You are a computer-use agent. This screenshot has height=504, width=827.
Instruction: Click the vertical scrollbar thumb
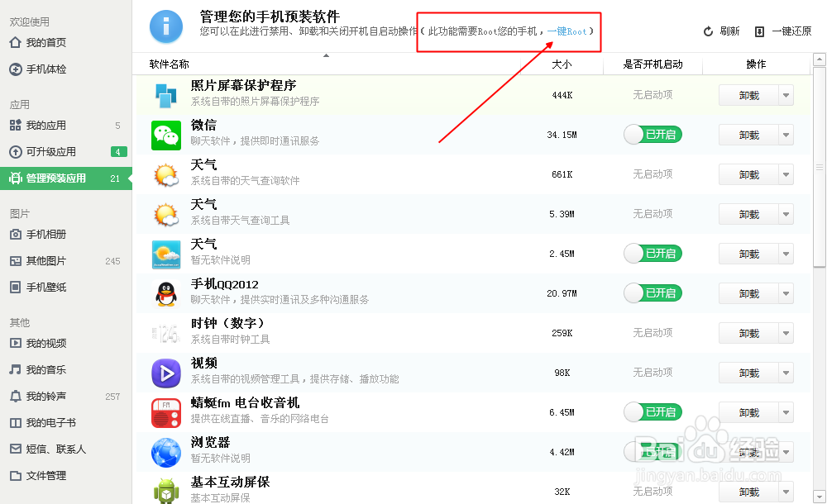pyautogui.click(x=819, y=167)
